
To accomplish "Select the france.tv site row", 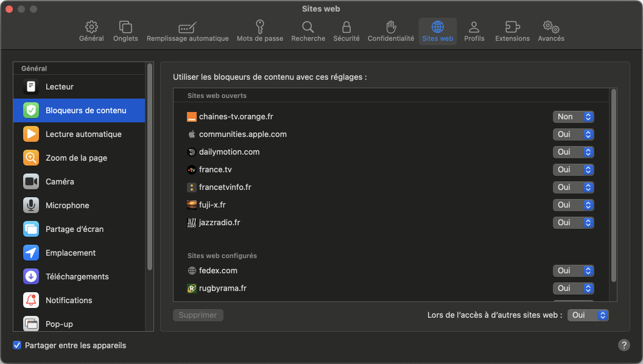I will [391, 170].
